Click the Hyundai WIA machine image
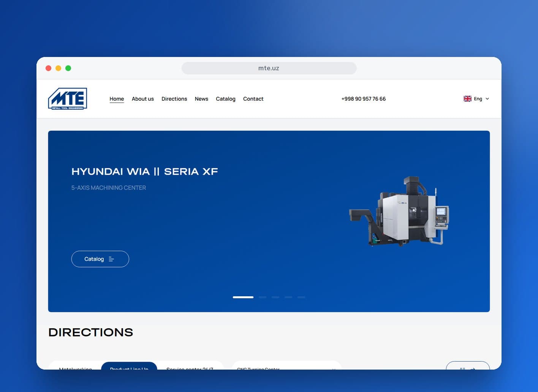 [399, 211]
